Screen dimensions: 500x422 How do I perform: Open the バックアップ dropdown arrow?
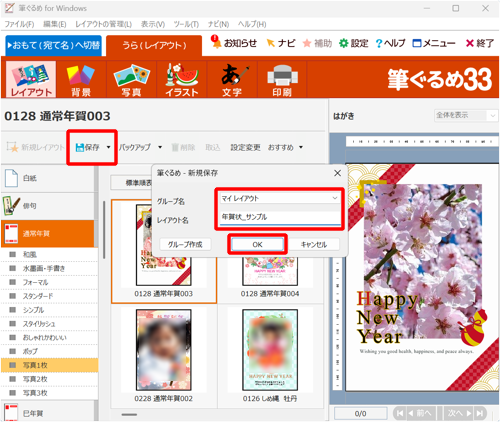[160, 147]
